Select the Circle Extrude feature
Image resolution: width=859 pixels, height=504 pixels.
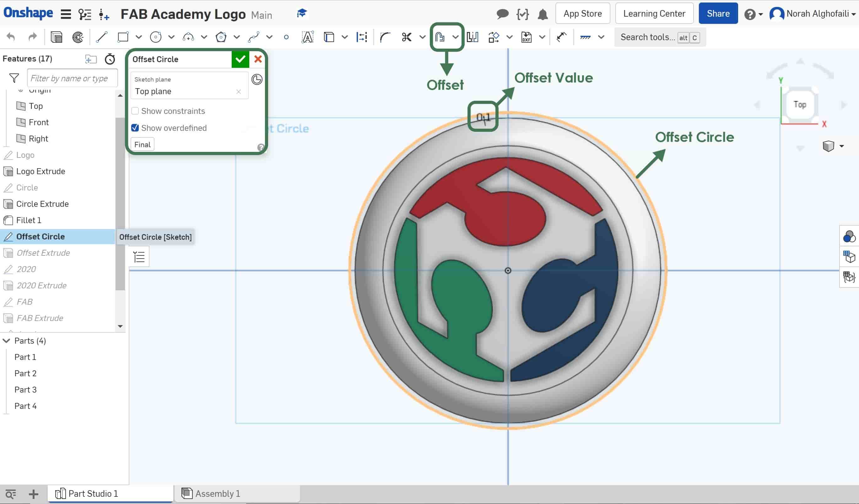point(42,204)
